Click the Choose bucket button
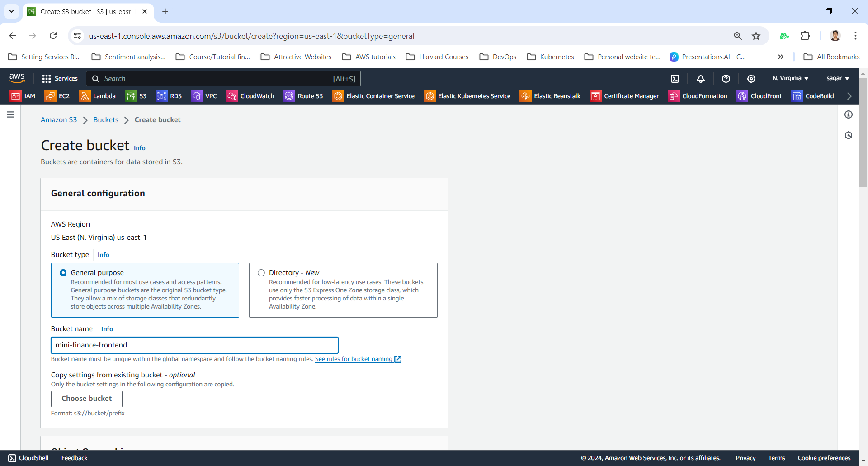The width and height of the screenshot is (868, 466). [x=86, y=399]
